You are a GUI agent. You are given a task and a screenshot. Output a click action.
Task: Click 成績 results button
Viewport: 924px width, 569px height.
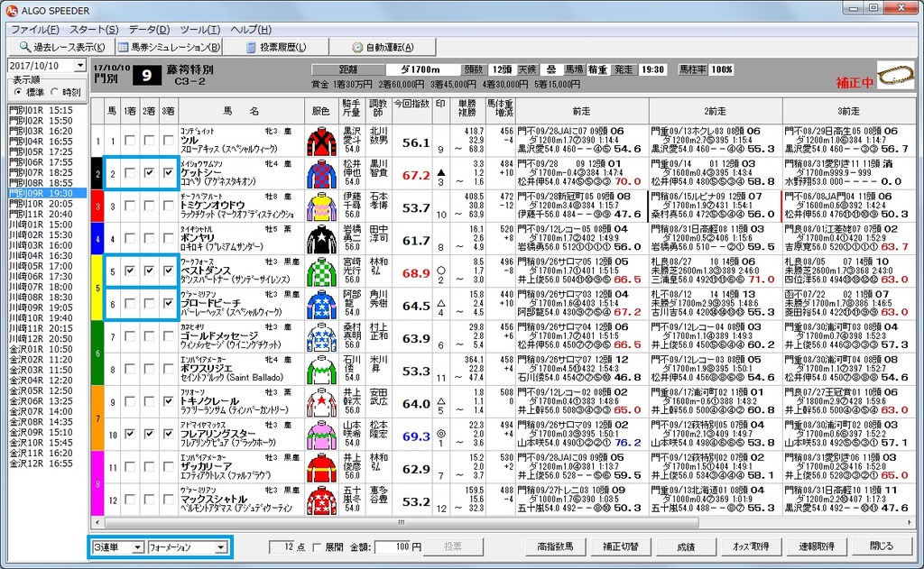686,546
